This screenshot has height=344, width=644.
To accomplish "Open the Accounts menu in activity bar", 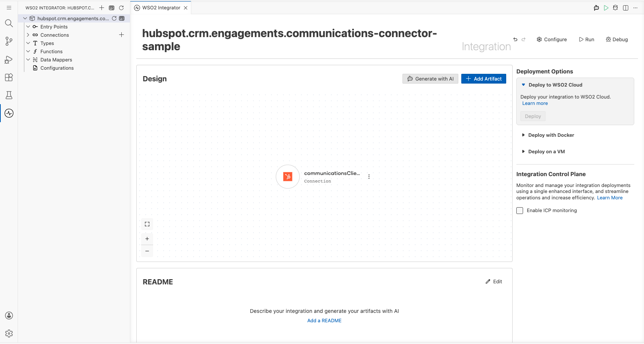I will [9, 316].
